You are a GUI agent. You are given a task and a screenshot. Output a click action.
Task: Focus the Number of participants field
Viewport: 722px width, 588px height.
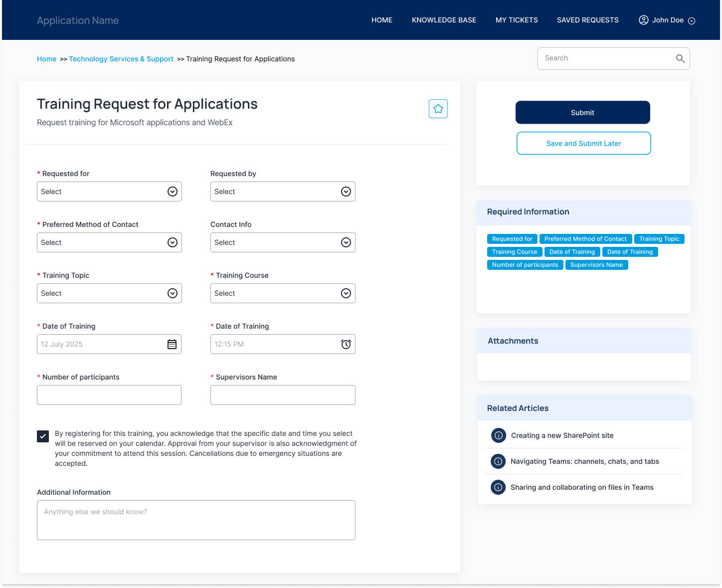109,395
